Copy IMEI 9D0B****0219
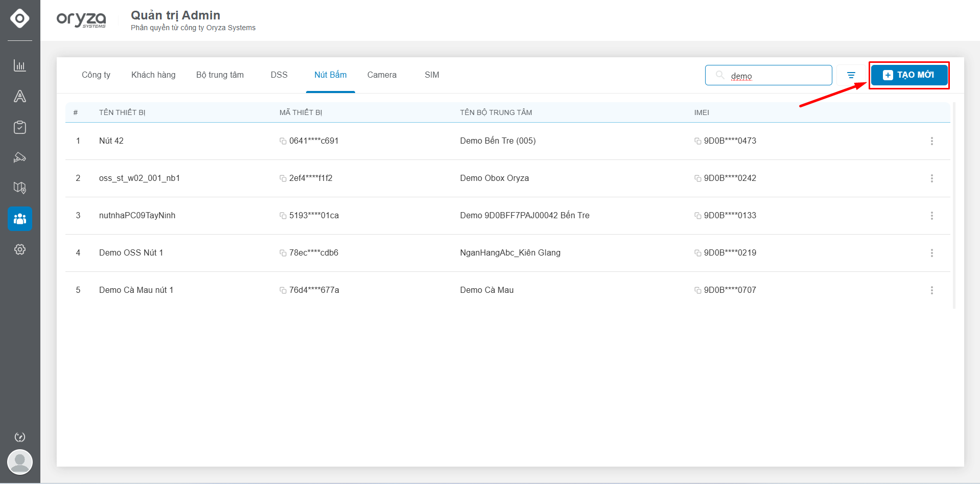 pos(697,253)
